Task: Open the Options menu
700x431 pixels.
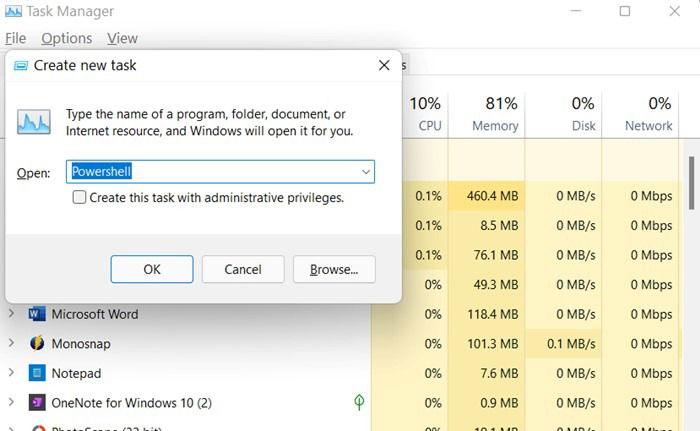Action: point(67,38)
